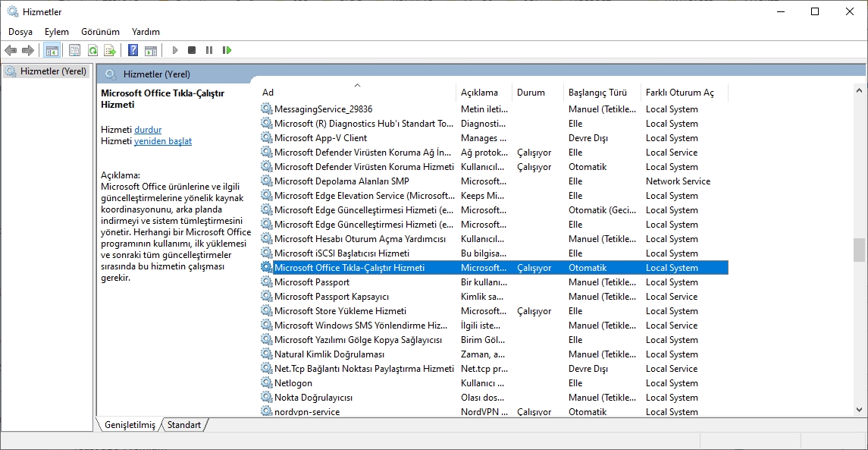Open the Görünüm menu

point(100,32)
